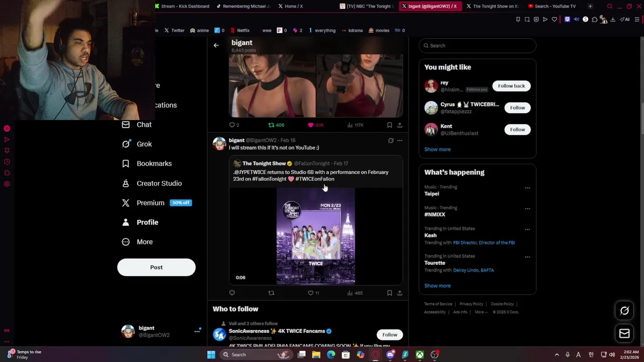Repost the stream announcement post
Viewport: 644px width, 362px height.
[x=271, y=293]
